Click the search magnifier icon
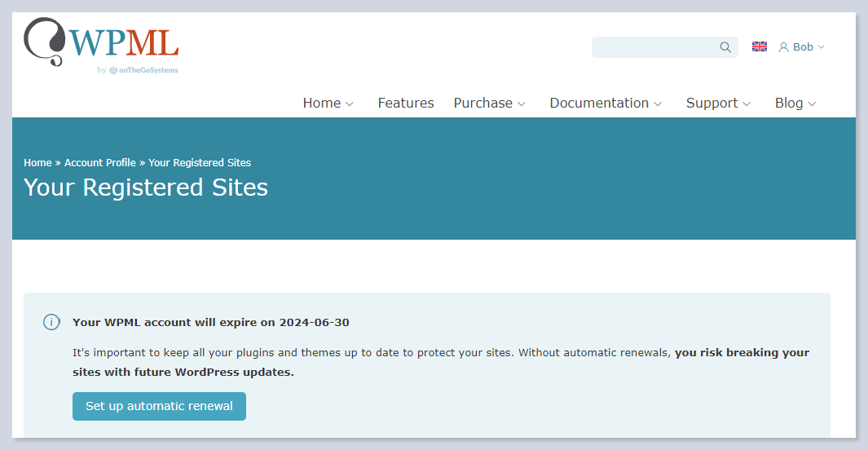This screenshot has height=450, width=868. click(725, 47)
